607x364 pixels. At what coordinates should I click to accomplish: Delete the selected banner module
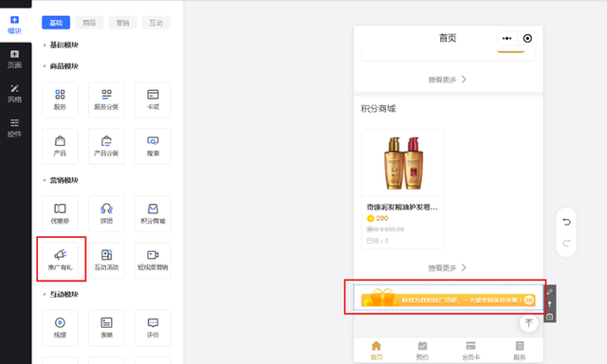point(550,317)
